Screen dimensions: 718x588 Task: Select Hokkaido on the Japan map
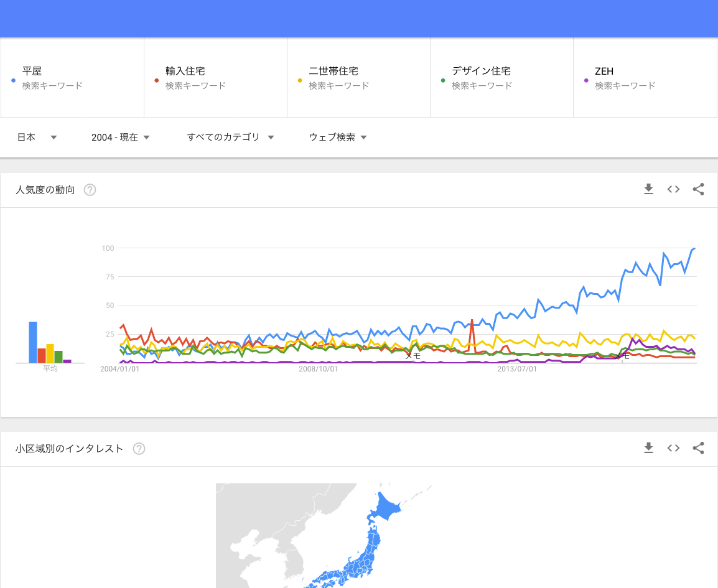pyautogui.click(x=384, y=508)
